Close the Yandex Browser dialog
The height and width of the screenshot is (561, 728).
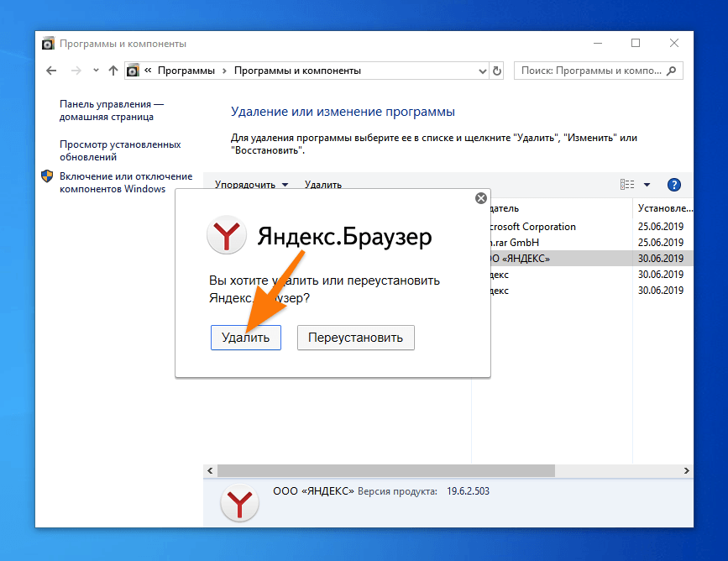481,198
